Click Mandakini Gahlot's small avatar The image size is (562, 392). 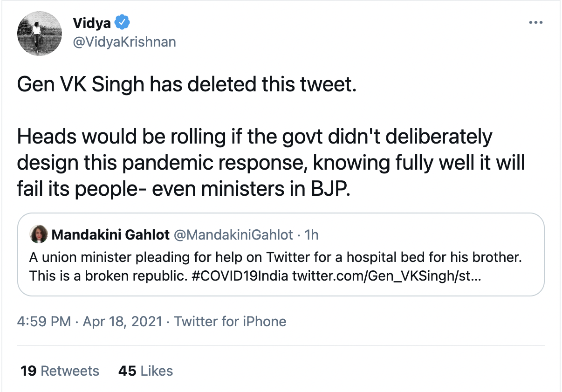(38, 234)
